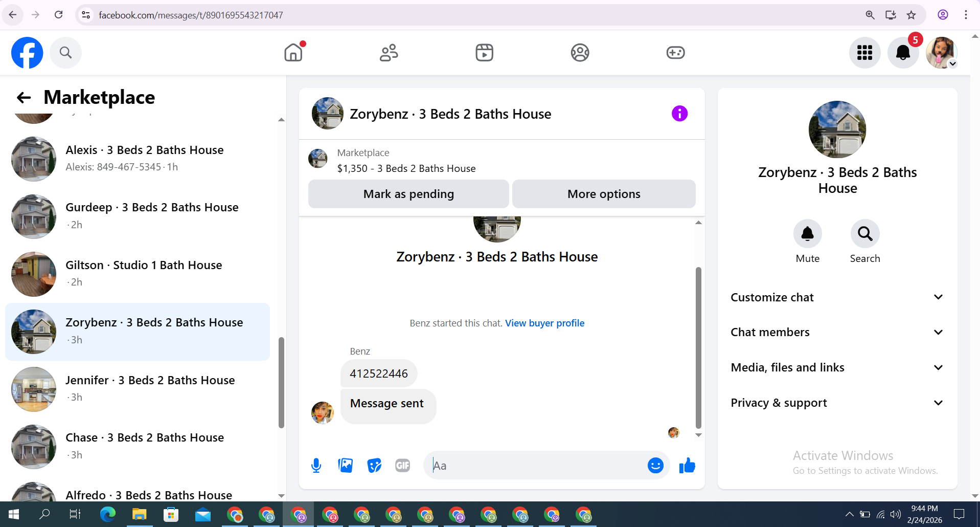980x527 pixels.
Task: Click browser reload button
Action: click(x=59, y=15)
